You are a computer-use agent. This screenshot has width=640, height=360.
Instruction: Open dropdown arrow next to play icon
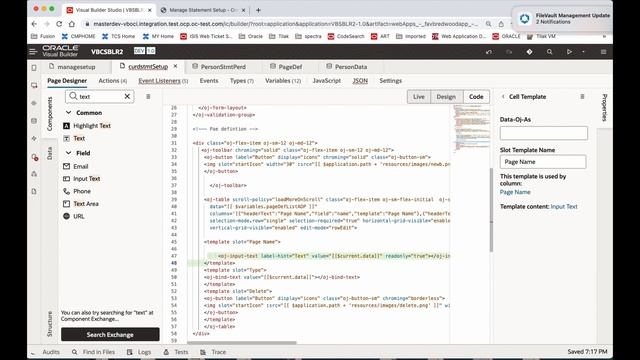[583, 52]
